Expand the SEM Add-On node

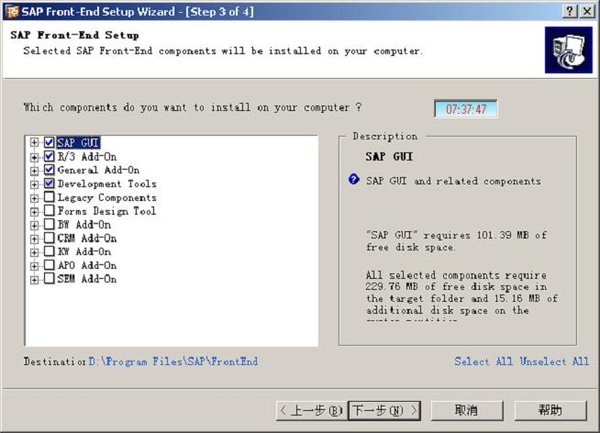pyautogui.click(x=35, y=280)
